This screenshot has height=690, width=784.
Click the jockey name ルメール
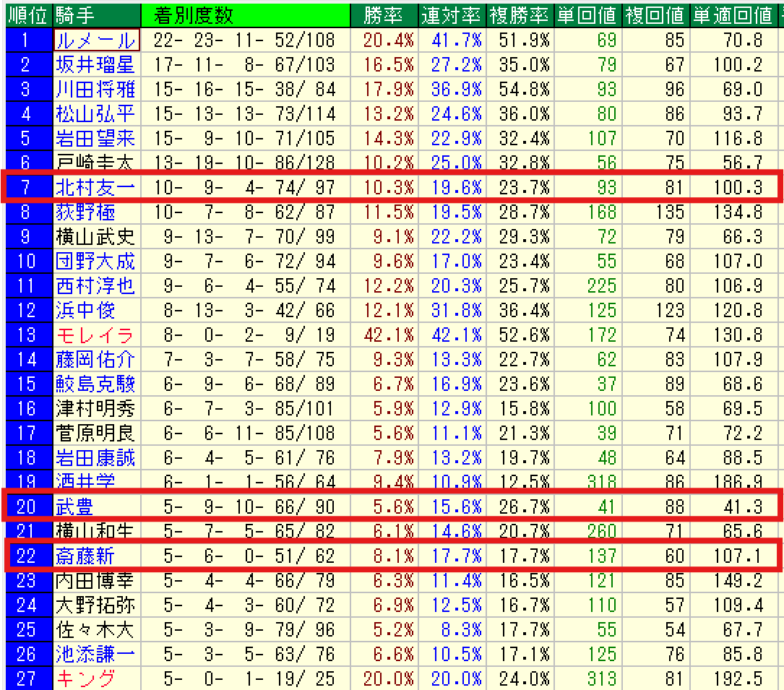[95, 40]
